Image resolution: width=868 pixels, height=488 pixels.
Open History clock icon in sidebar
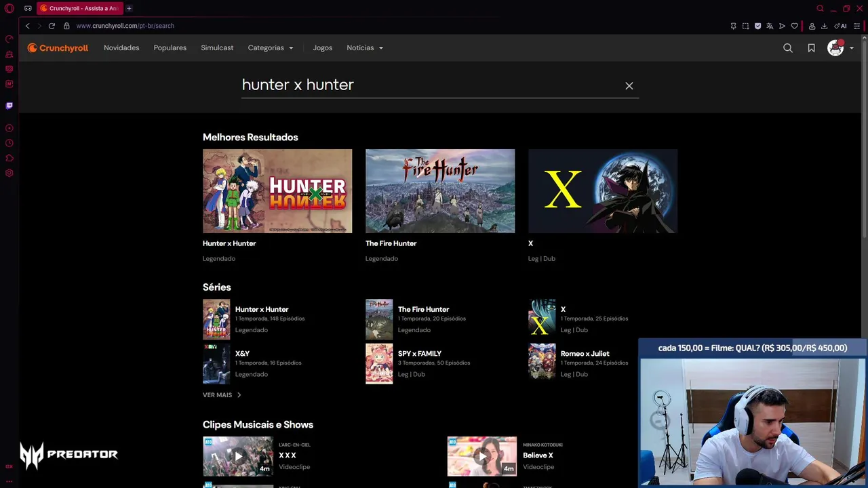9,143
